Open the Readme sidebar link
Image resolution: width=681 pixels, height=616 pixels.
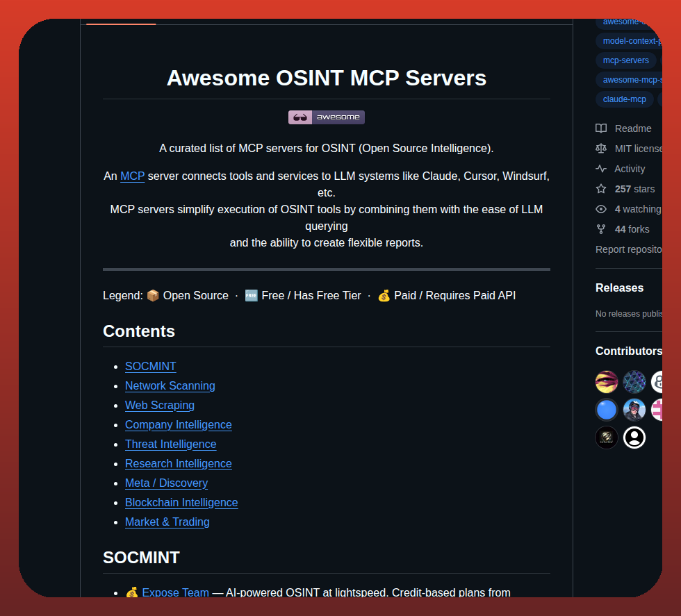(633, 128)
